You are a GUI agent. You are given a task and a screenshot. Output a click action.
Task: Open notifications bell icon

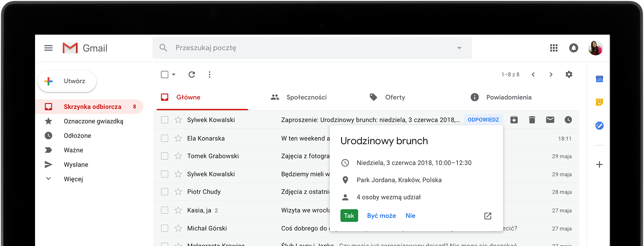(x=574, y=48)
